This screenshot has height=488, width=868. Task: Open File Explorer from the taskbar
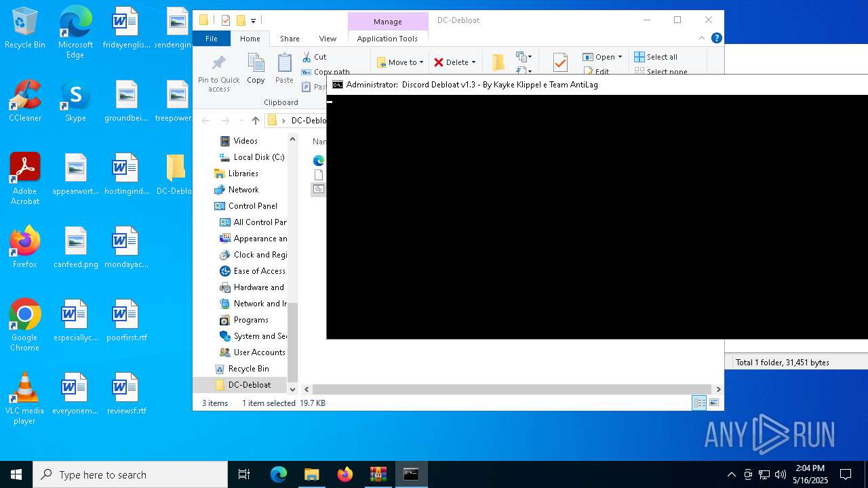pyautogui.click(x=311, y=474)
